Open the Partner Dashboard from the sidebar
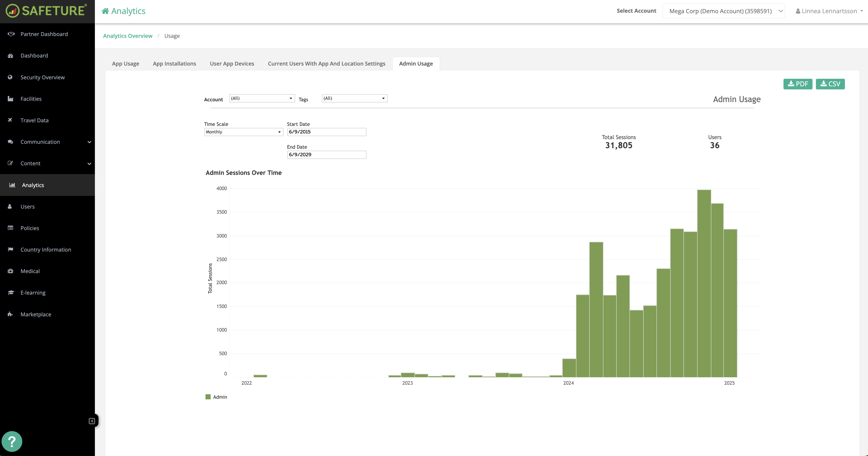Viewport: 868px width, 456px height. [x=44, y=34]
